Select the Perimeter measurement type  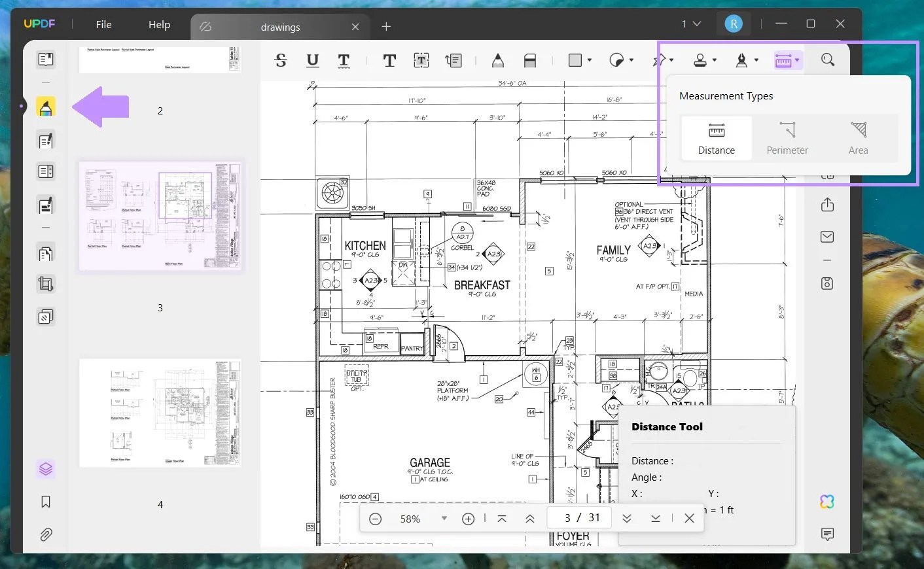tap(787, 137)
